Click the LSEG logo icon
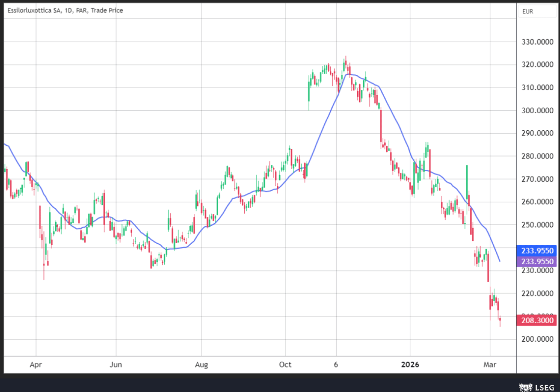The height and width of the screenshot is (392, 560). coord(526,387)
